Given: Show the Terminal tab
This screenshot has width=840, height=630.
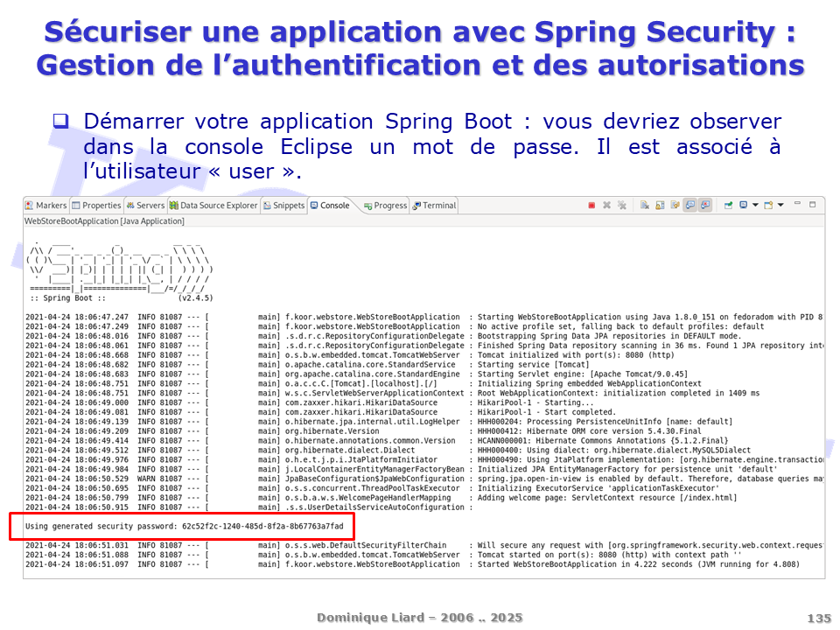Looking at the screenshot, I should pyautogui.click(x=434, y=206).
